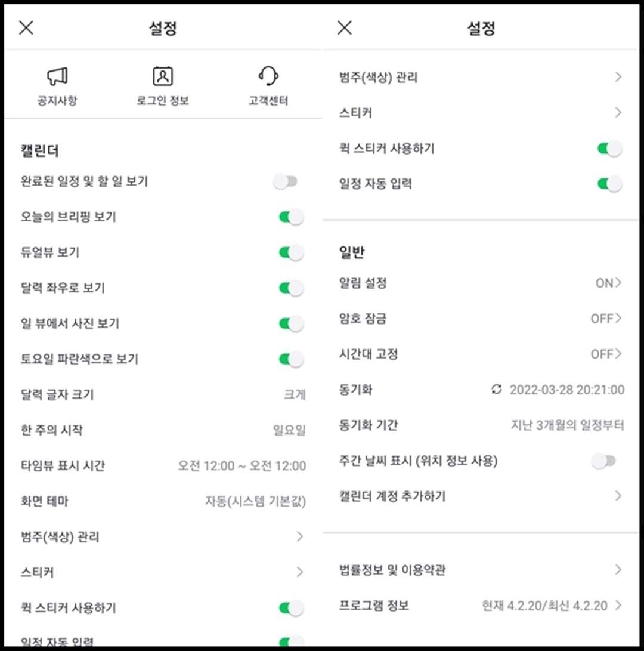The height and width of the screenshot is (651, 644).
Task: Close the left settings screen with X
Action: (x=26, y=28)
